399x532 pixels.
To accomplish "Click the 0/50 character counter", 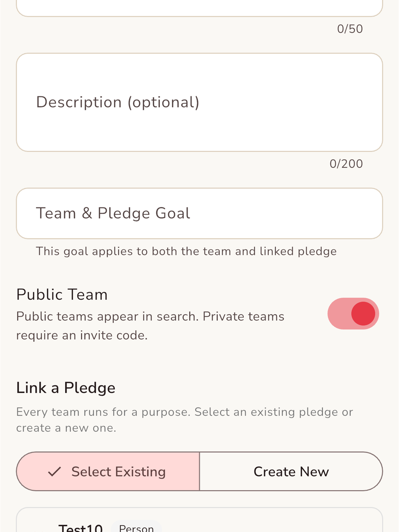I will pyautogui.click(x=350, y=29).
